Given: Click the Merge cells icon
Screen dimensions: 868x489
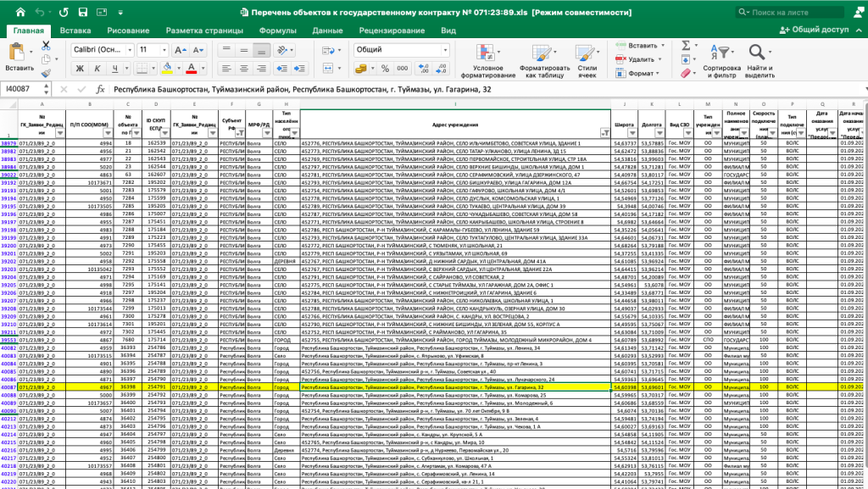Looking at the screenshot, I should [x=328, y=69].
